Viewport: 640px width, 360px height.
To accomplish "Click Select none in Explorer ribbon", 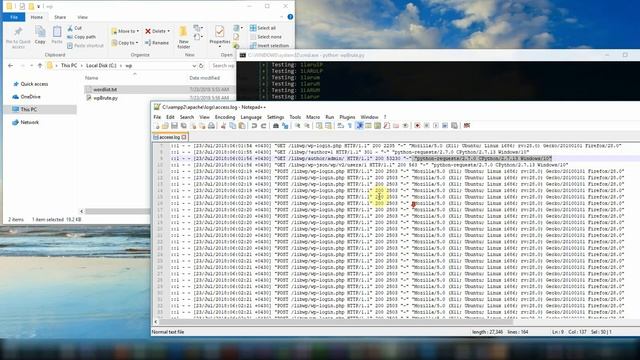I will point(265,37).
